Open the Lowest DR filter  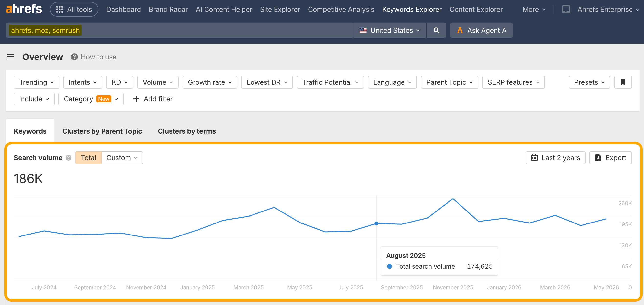[x=267, y=82]
